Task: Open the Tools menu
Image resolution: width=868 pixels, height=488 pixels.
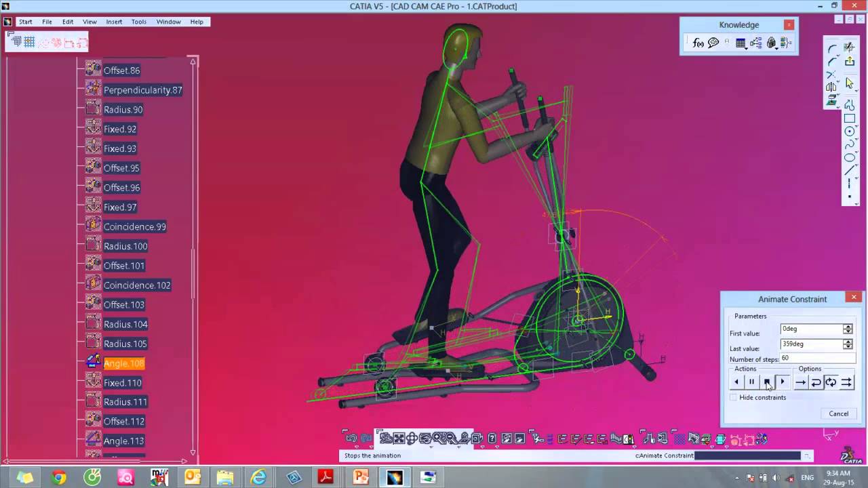Action: [139, 22]
